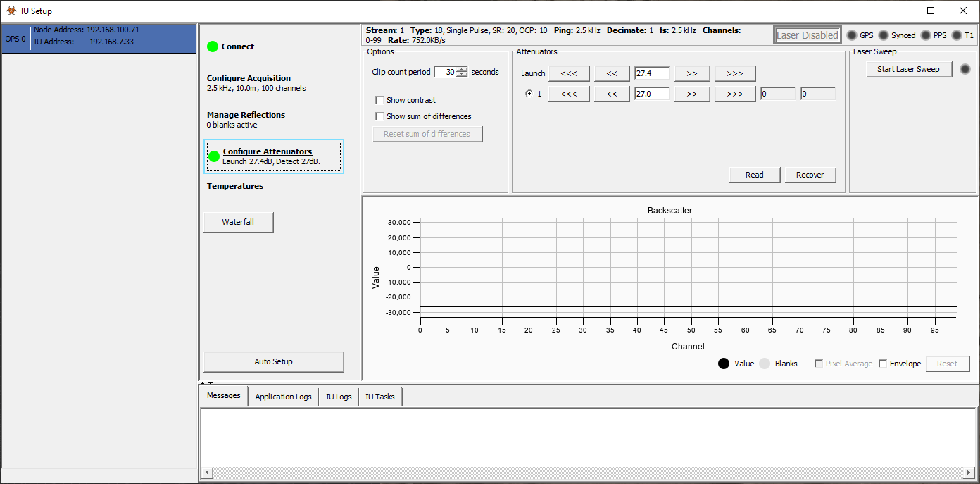Click the Synced status indicator light
This screenshot has width=980, height=484.
pos(884,35)
